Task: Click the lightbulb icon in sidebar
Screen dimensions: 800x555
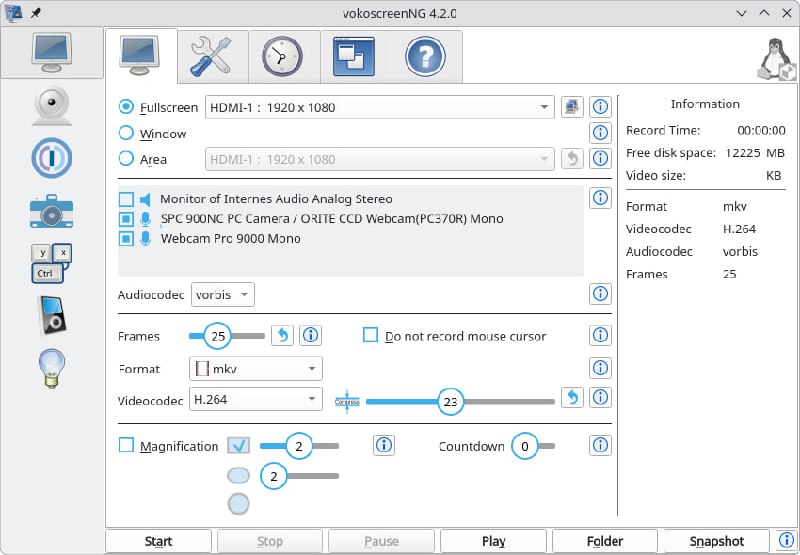Action: click(x=51, y=368)
